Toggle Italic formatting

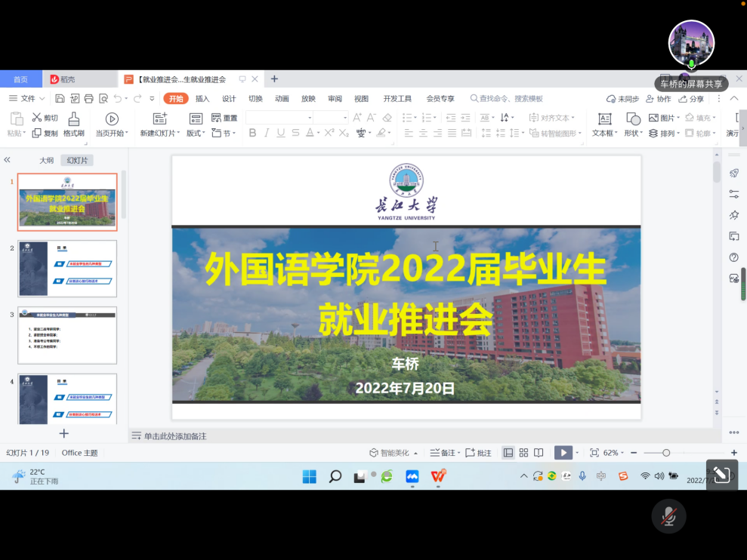267,133
